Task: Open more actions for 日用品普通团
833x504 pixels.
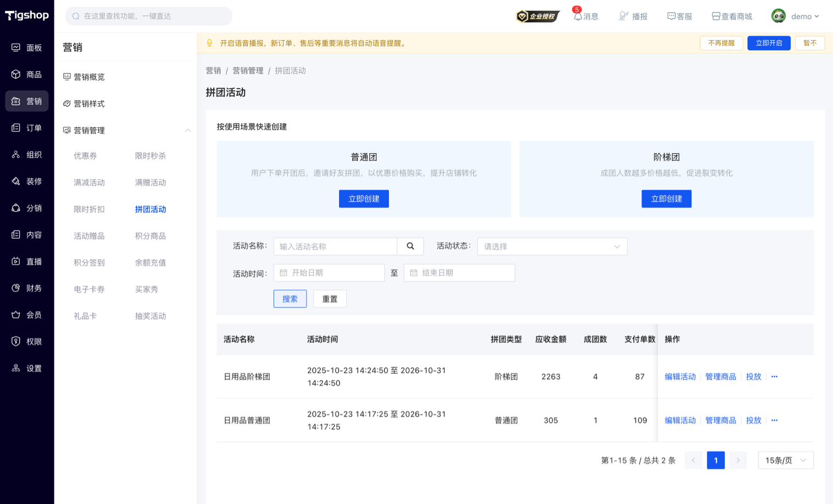Action: tap(774, 421)
